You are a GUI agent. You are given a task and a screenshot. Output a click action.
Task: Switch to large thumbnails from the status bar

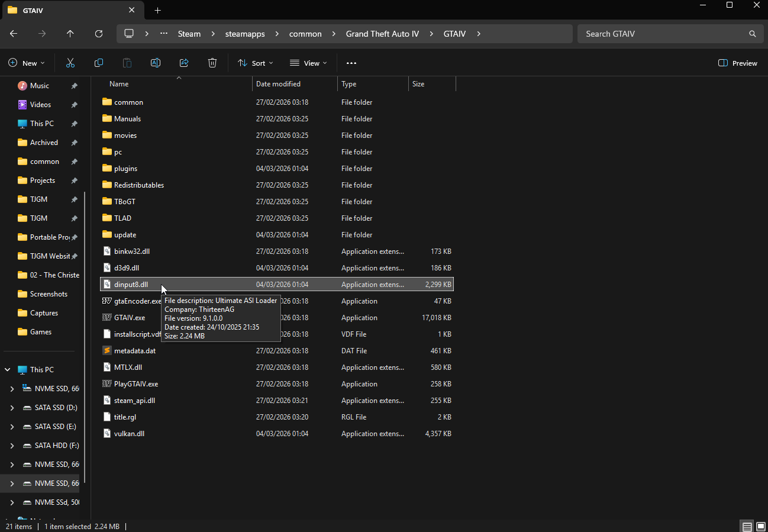point(760,525)
